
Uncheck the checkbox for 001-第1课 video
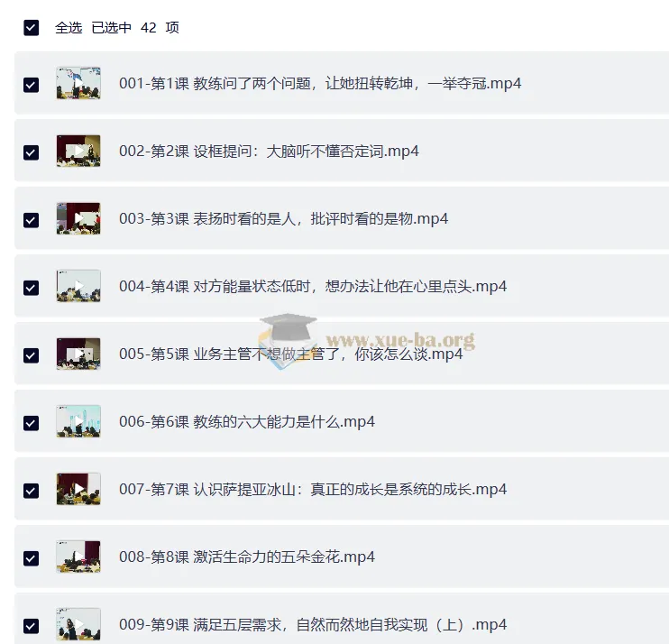click(32, 85)
